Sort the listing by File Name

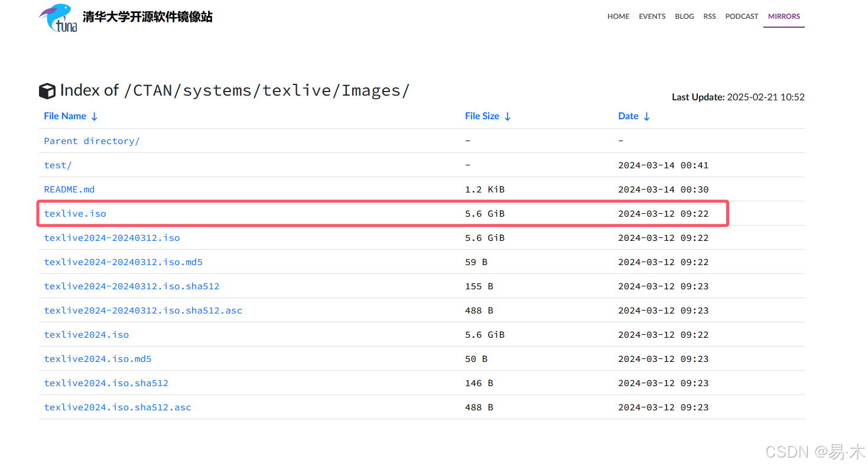65,116
